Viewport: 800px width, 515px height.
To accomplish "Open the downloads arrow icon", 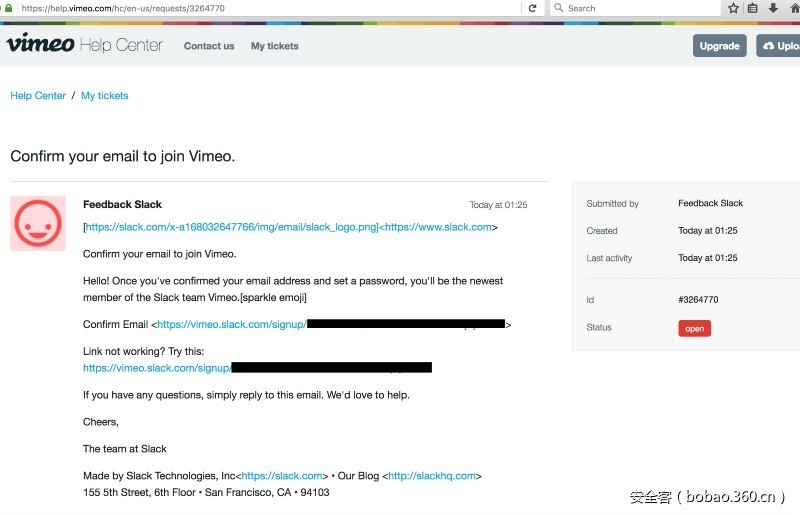I will (x=773, y=8).
